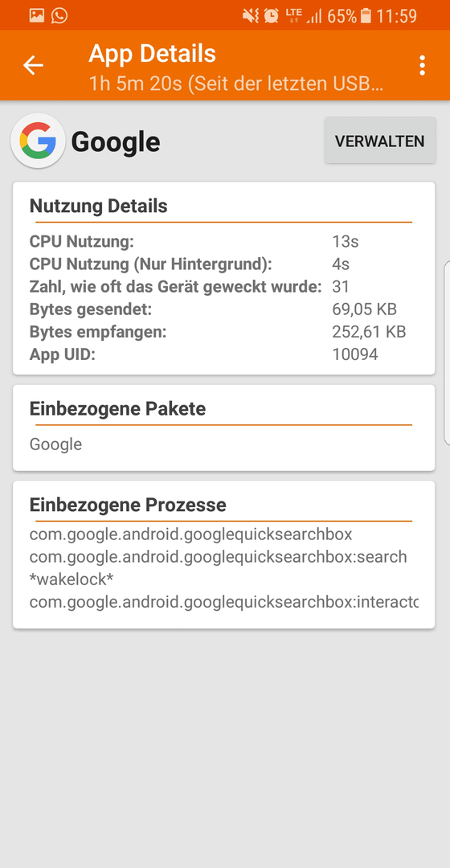Tap the gallery image notification icon

pyautogui.click(x=36, y=15)
